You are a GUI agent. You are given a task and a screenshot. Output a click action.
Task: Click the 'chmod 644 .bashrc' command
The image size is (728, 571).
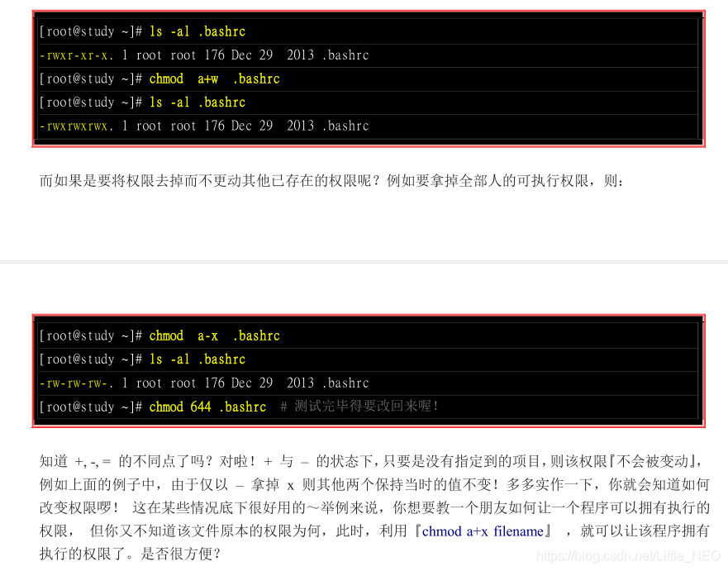207,407
